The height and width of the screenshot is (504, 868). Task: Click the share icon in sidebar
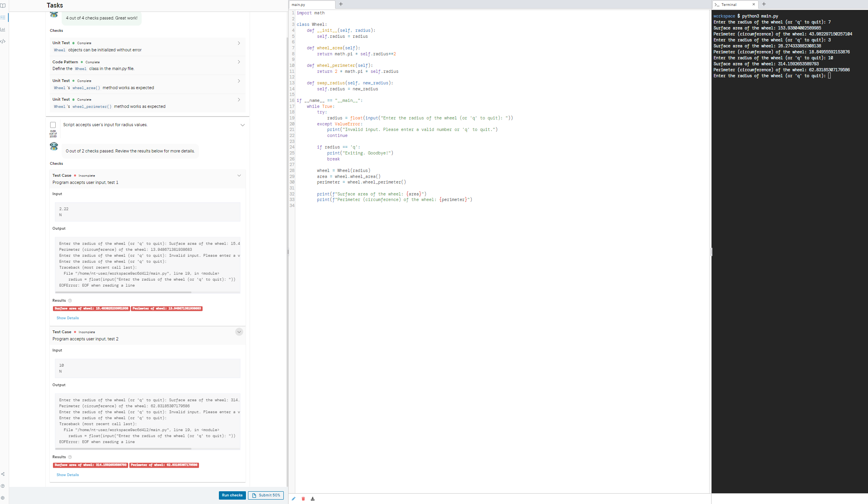tap(3, 474)
